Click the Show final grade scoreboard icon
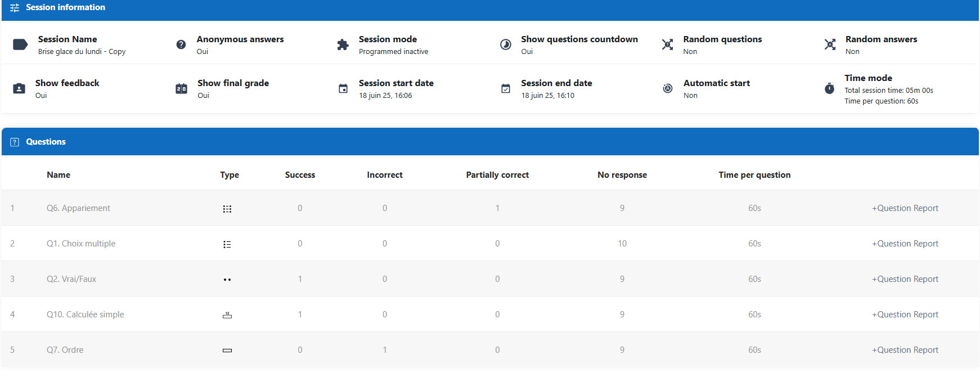This screenshot has height=386, width=980. pos(181,89)
